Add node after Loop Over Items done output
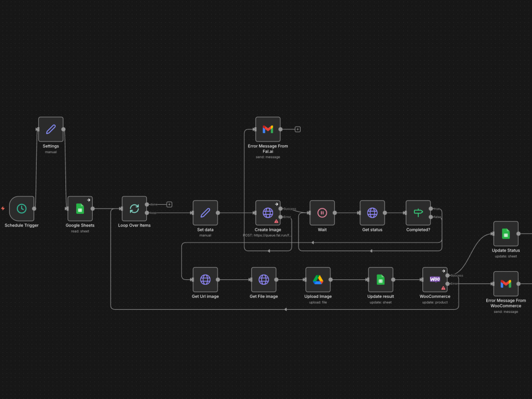The height and width of the screenshot is (399, 532). coord(169,204)
